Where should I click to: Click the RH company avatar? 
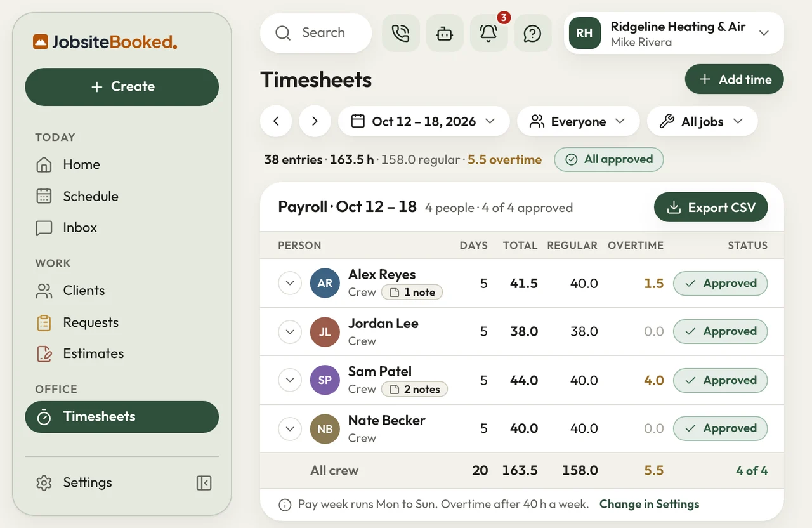[x=585, y=33]
